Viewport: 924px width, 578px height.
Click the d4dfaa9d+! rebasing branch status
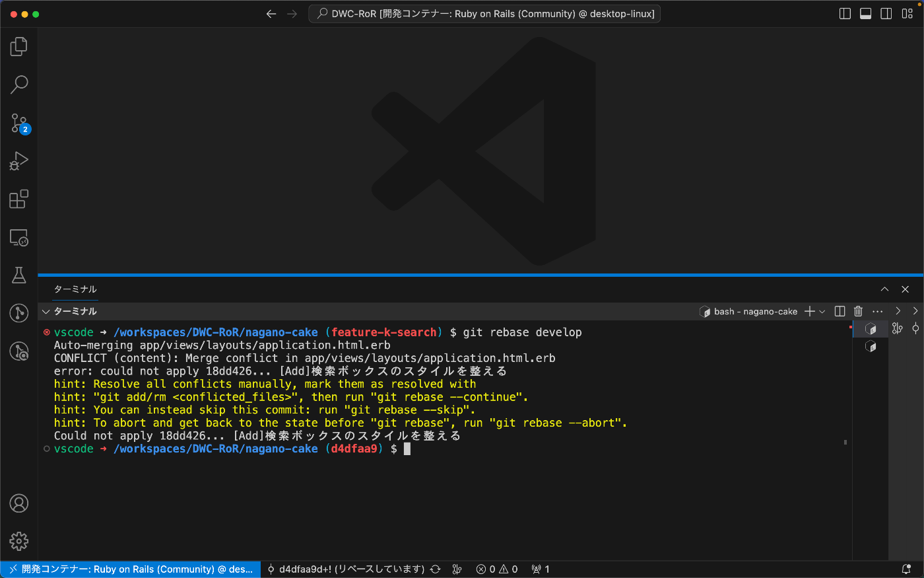(x=345, y=569)
